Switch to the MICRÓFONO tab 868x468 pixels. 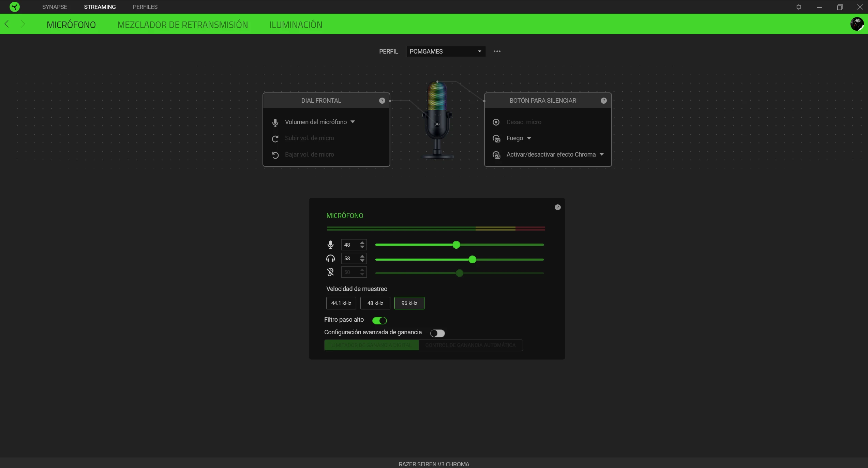pyautogui.click(x=71, y=25)
